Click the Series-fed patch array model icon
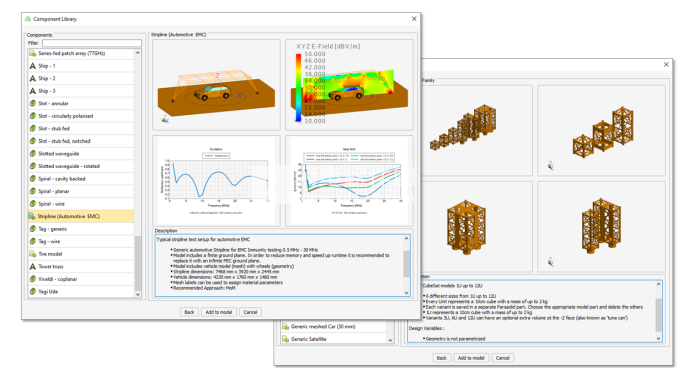 coord(33,53)
